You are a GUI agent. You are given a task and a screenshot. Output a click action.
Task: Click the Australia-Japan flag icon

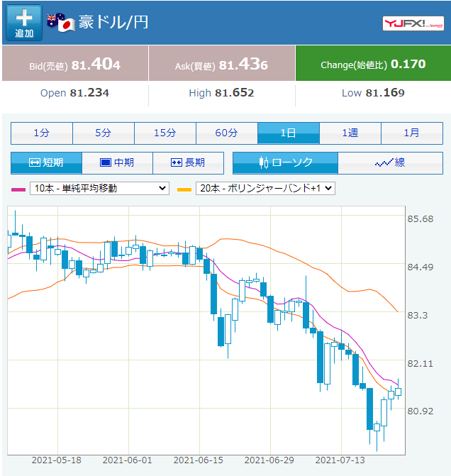click(61, 23)
